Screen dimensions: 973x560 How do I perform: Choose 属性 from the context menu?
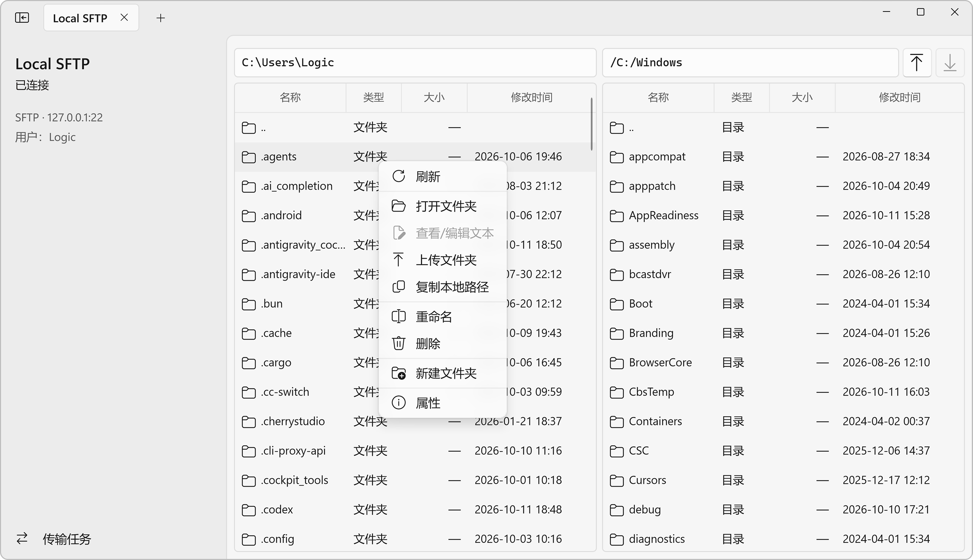point(442,403)
